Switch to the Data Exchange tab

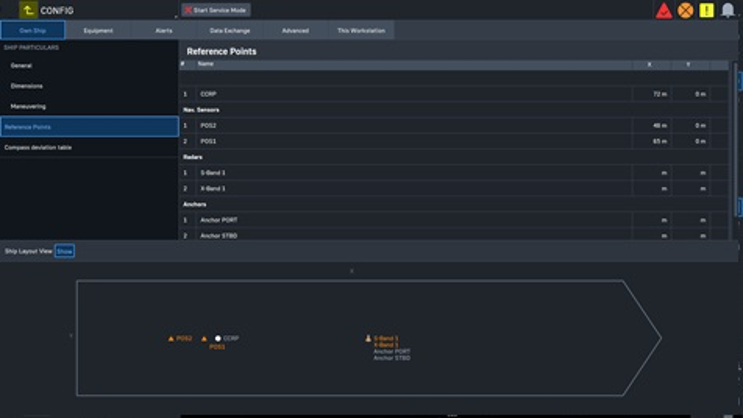tap(230, 30)
